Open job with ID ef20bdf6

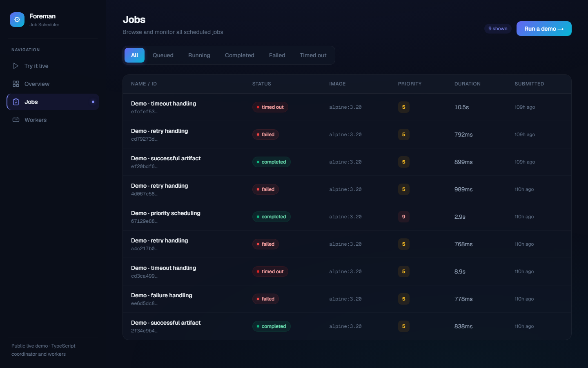coord(347,162)
